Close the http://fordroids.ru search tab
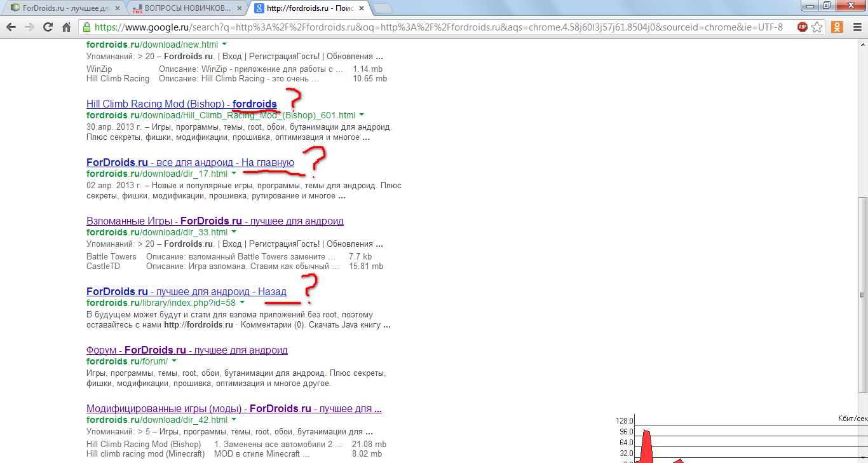This screenshot has height=463, width=868. [362, 8]
